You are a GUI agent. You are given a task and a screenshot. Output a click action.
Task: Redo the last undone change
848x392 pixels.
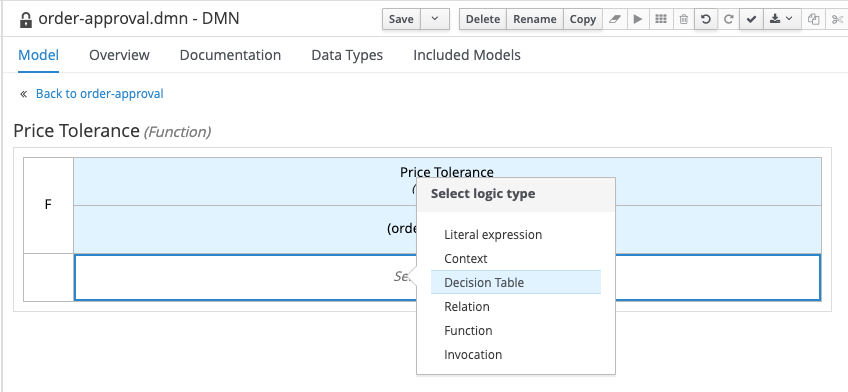[728, 19]
